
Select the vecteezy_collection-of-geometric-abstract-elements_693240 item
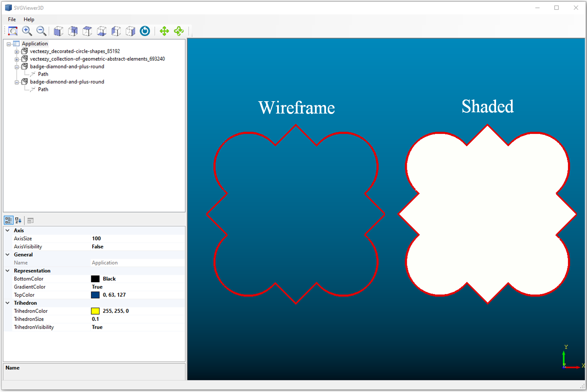point(97,59)
